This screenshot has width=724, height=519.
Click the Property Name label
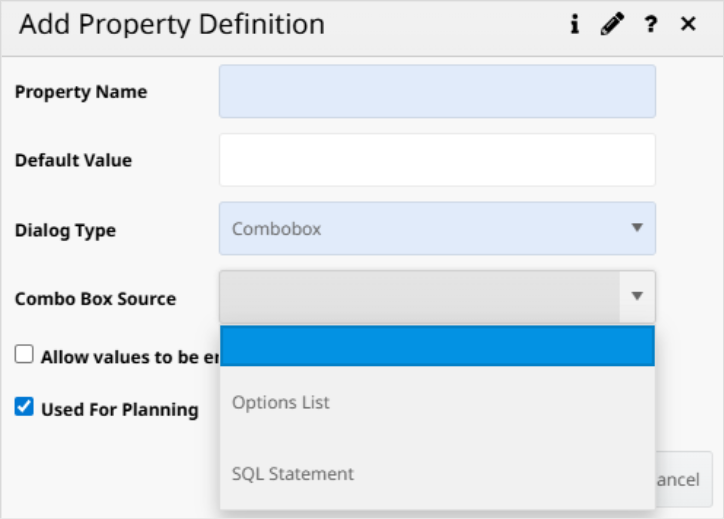pyautogui.click(x=81, y=92)
